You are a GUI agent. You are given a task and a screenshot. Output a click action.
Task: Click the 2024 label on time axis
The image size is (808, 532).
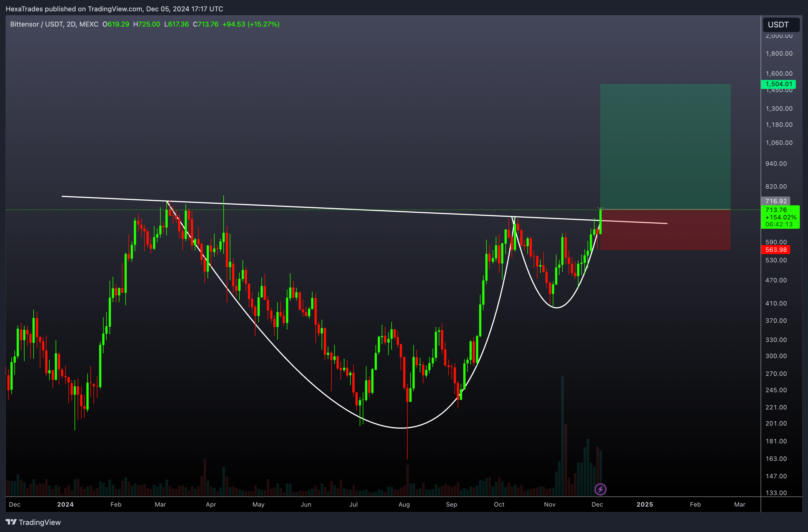[x=65, y=504]
